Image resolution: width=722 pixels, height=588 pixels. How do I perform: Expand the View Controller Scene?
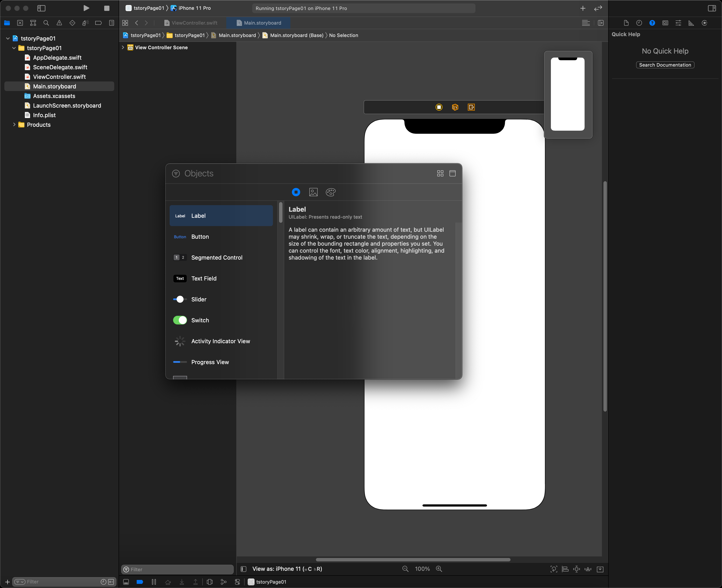coord(123,47)
